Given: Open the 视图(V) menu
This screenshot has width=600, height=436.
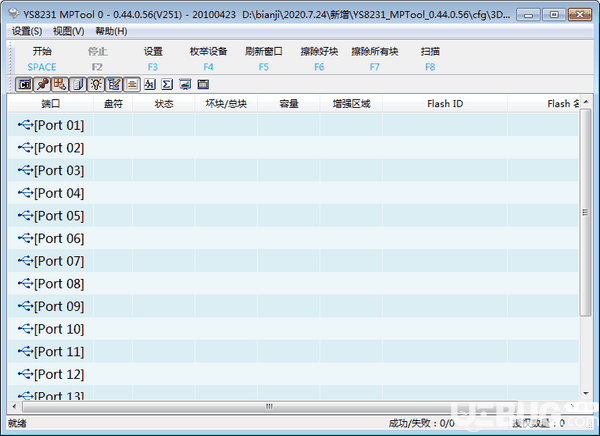Looking at the screenshot, I should 68,31.
